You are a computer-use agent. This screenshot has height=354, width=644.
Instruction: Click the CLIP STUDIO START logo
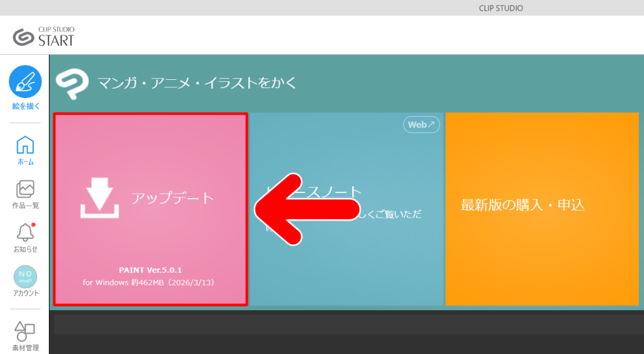(x=43, y=36)
